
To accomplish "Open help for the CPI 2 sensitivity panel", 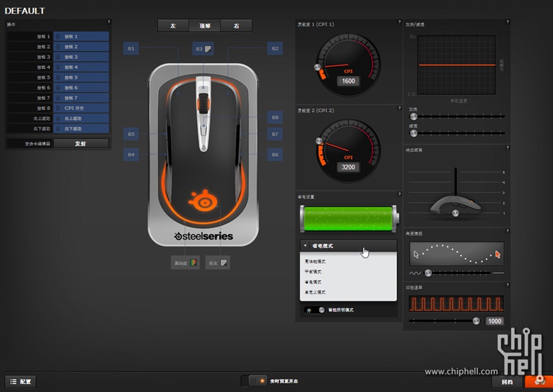I will [399, 108].
